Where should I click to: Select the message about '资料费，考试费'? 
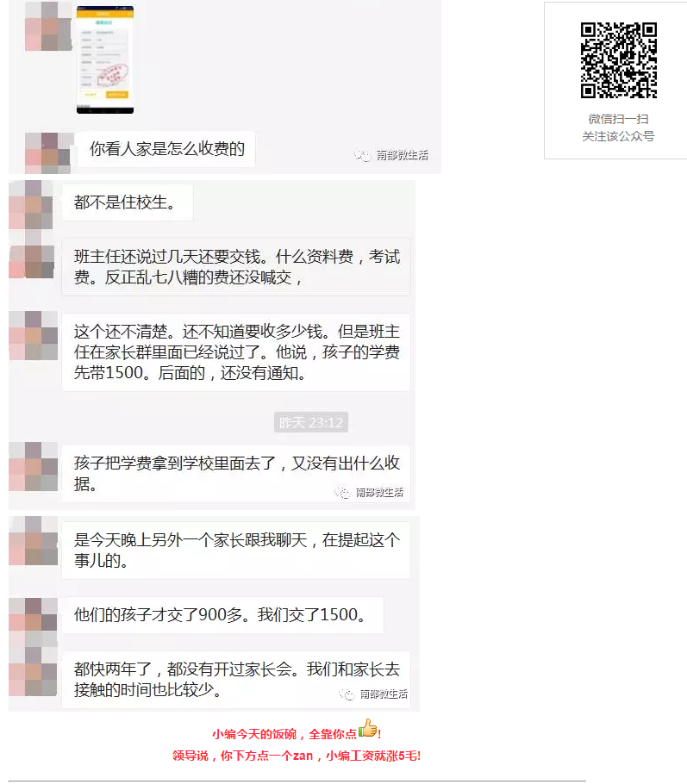236,267
